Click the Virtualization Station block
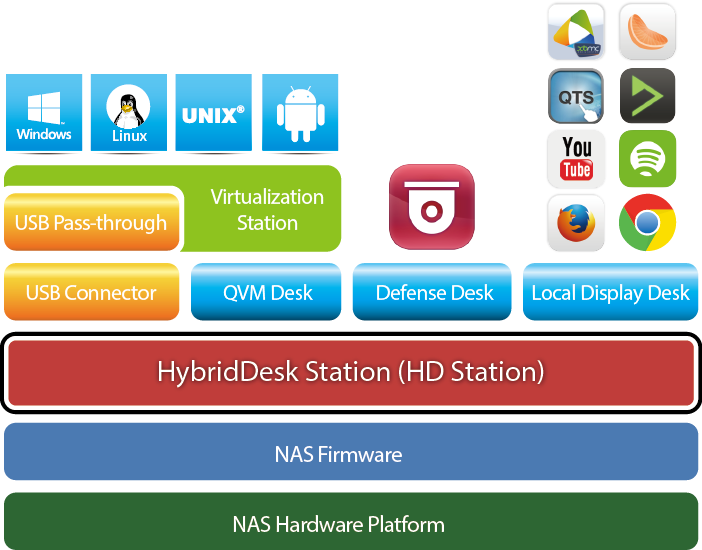This screenshot has height=550, width=702. pos(267,209)
